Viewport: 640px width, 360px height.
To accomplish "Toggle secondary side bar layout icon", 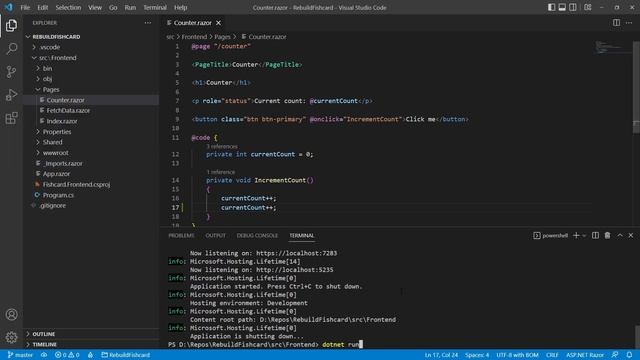I will (573, 7).
